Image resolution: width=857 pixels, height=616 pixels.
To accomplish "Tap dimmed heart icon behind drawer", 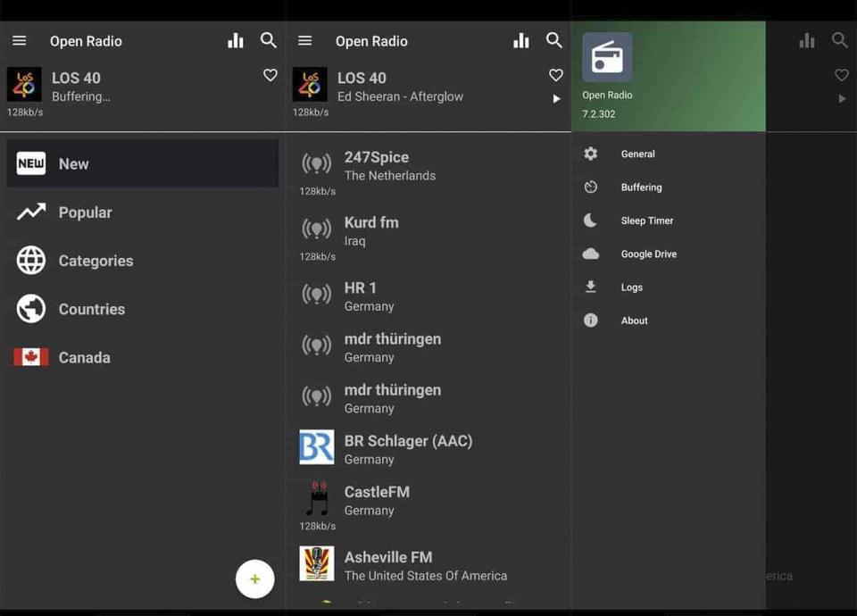I will coord(842,75).
